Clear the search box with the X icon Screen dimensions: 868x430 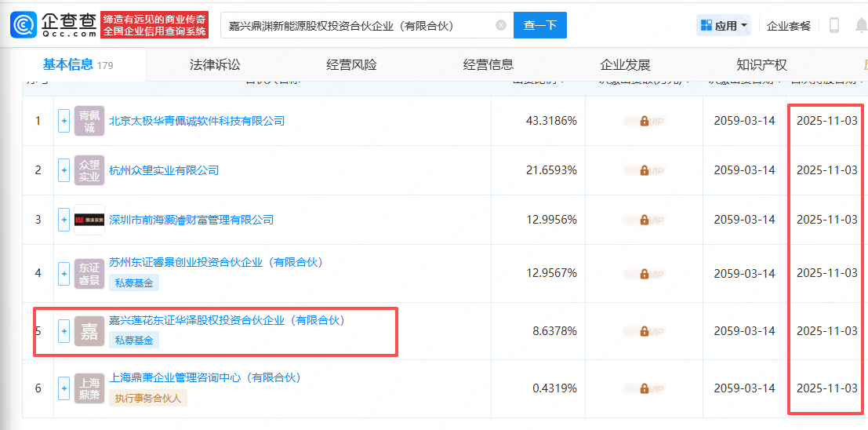click(500, 25)
